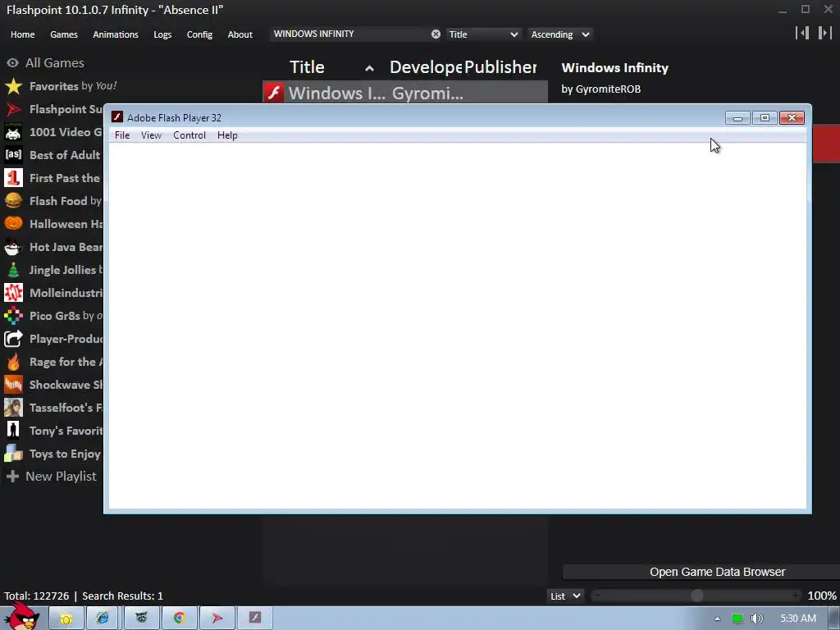This screenshot has height=630, width=840.
Task: Select the Hot Java Beans playlist icon
Action: [x=13, y=247]
